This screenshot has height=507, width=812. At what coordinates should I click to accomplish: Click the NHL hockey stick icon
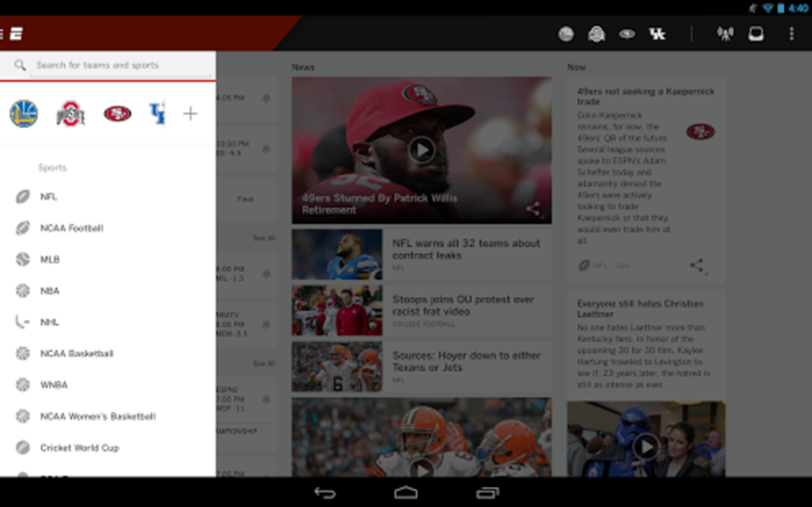22,322
